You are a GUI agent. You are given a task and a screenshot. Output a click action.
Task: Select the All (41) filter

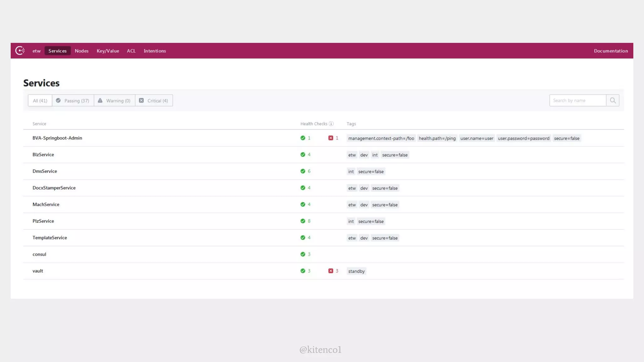coord(40,101)
